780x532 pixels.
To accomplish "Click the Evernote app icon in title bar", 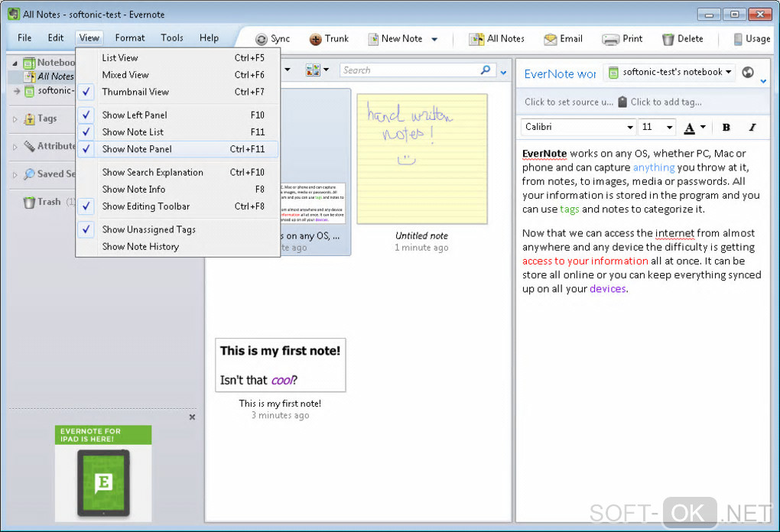I will [14, 14].
